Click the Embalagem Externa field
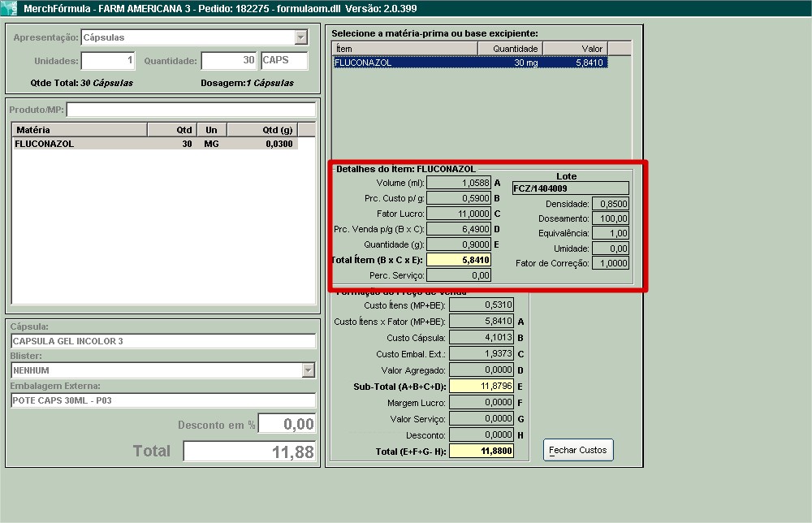This screenshot has height=523, width=812. click(162, 400)
